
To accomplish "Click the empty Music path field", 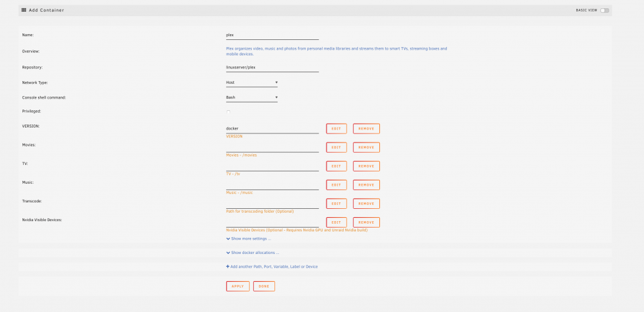I will 272,185.
